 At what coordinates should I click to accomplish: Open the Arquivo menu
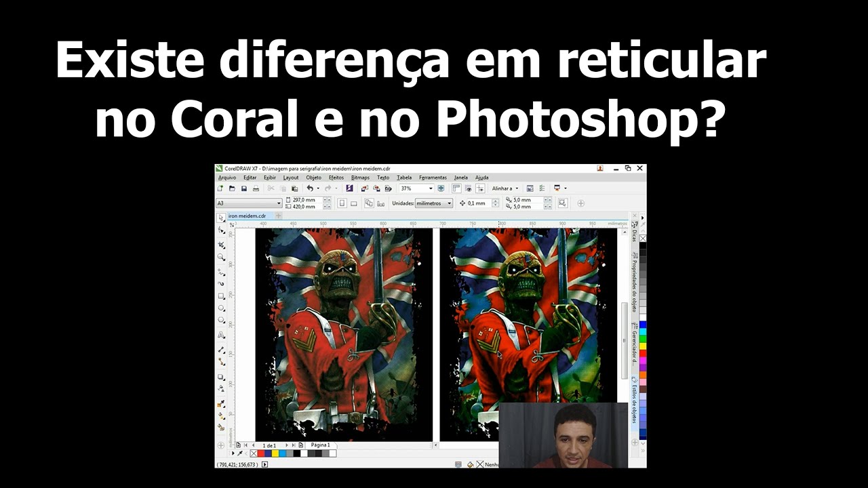[227, 178]
